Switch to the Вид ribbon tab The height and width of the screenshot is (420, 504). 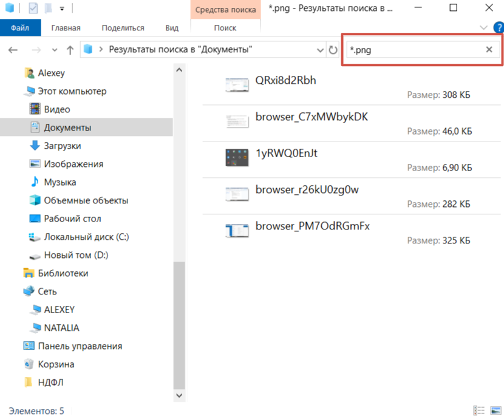(x=172, y=28)
